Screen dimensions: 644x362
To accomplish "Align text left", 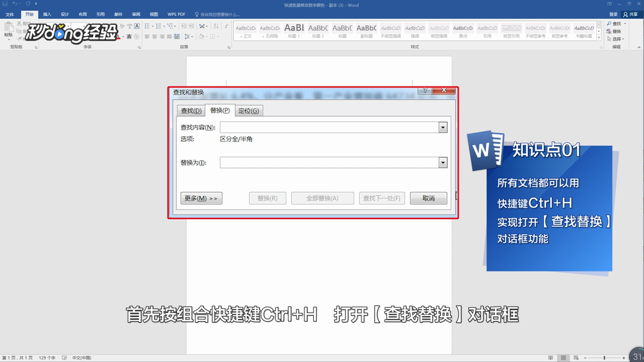I will pos(147,36).
